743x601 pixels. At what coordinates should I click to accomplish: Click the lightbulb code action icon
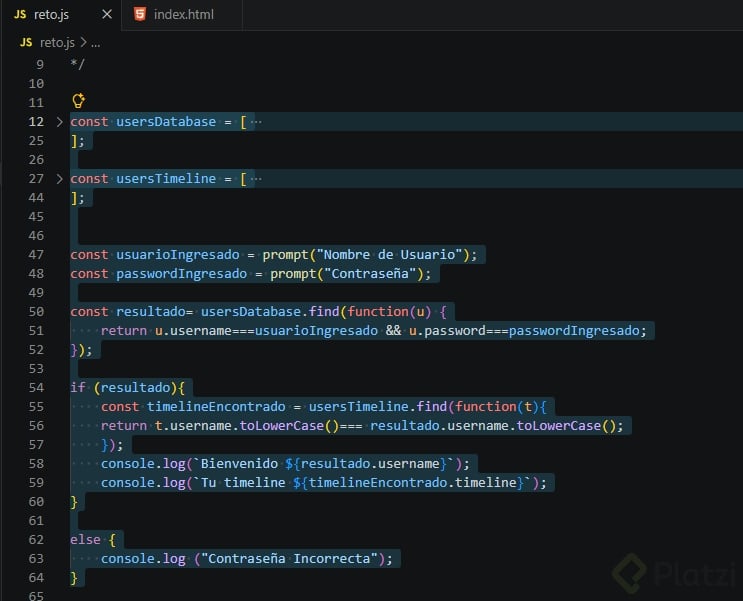pos(78,100)
